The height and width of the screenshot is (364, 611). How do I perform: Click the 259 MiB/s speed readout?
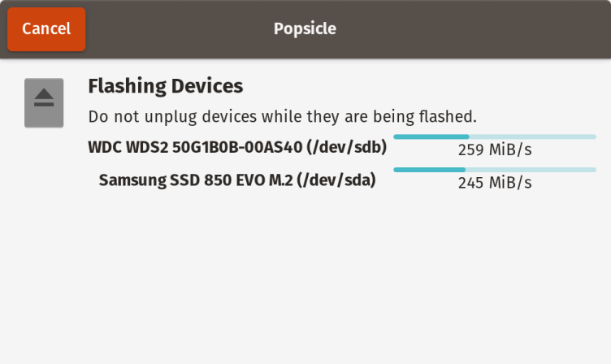coord(495,150)
